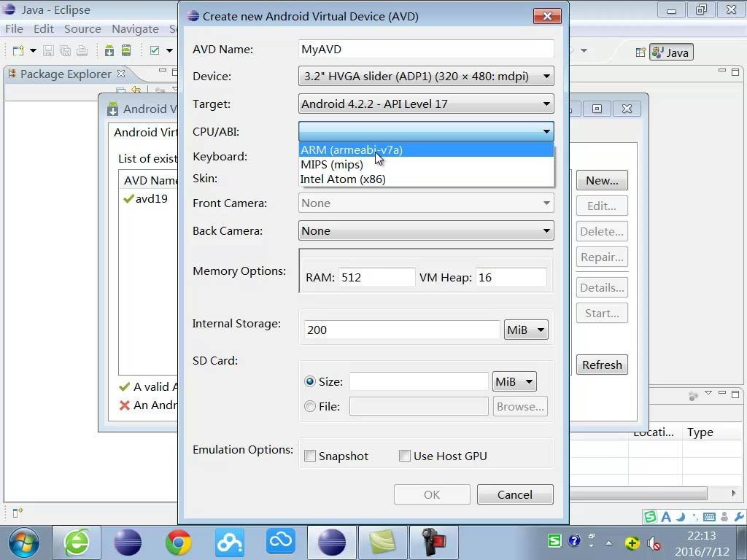The width and height of the screenshot is (747, 560).
Task: Select avd19 in the AVD list
Action: [145, 198]
